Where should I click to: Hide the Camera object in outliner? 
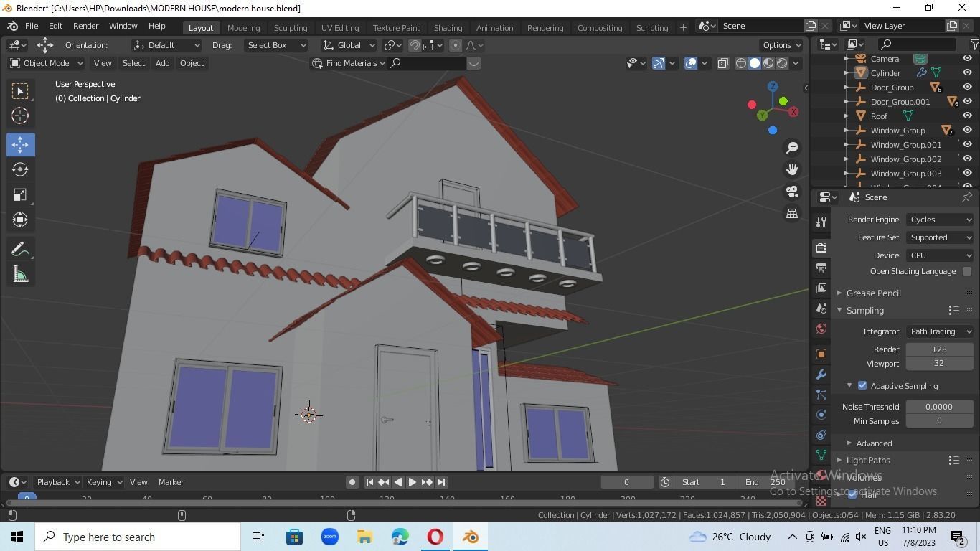(967, 58)
